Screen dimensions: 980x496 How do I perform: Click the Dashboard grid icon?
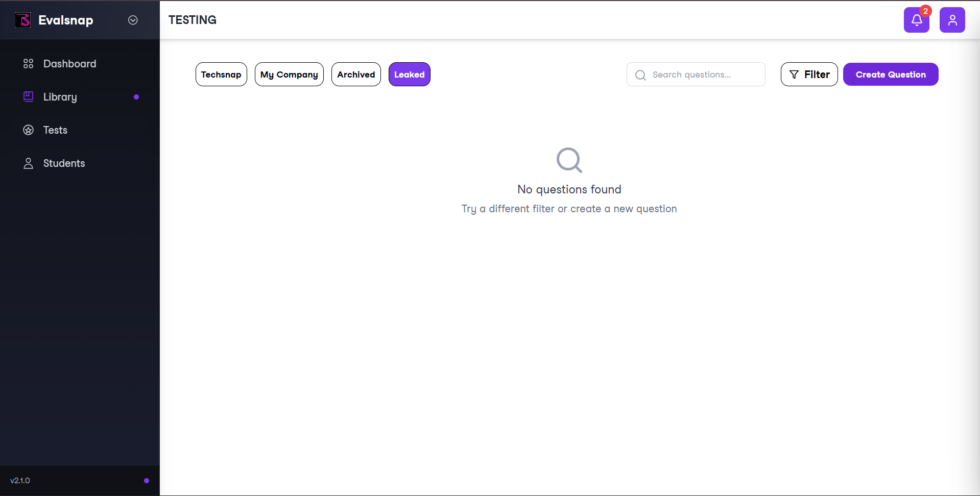coord(29,64)
